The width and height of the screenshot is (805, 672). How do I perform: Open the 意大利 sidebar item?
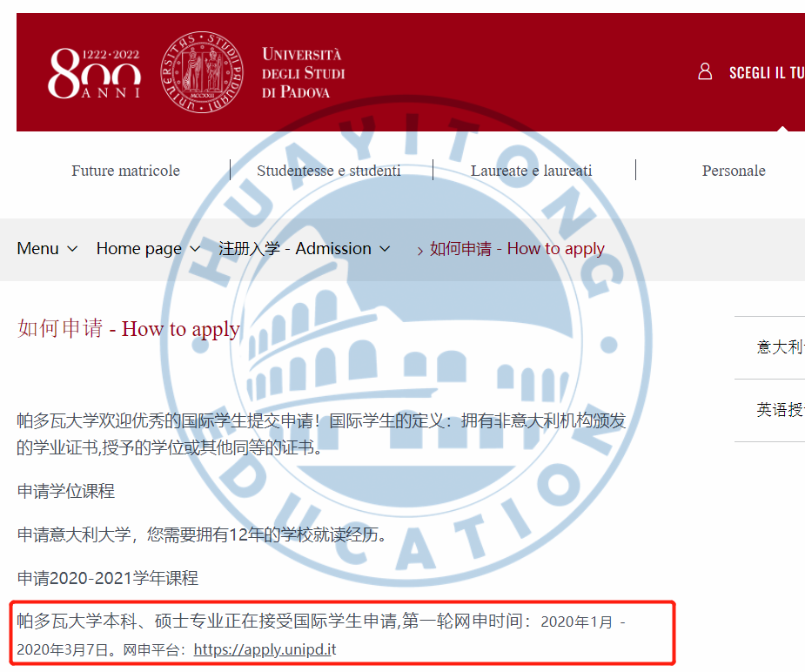781,347
